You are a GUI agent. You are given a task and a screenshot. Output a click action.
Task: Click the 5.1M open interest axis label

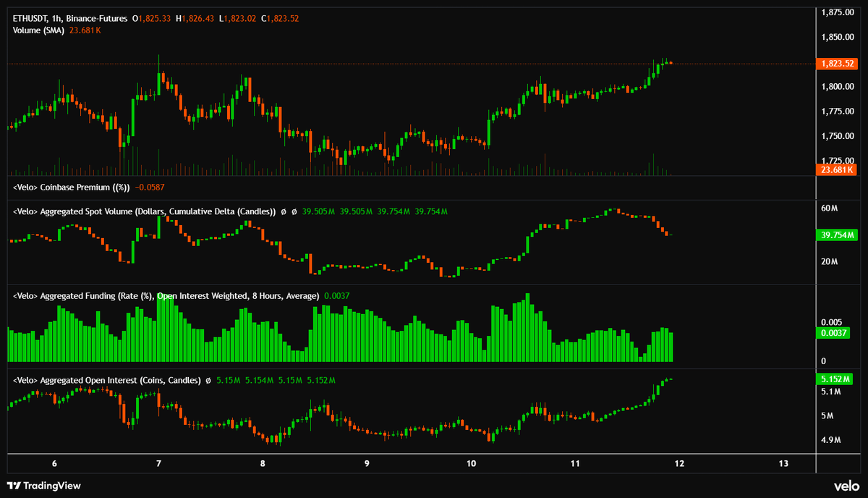[831, 392]
